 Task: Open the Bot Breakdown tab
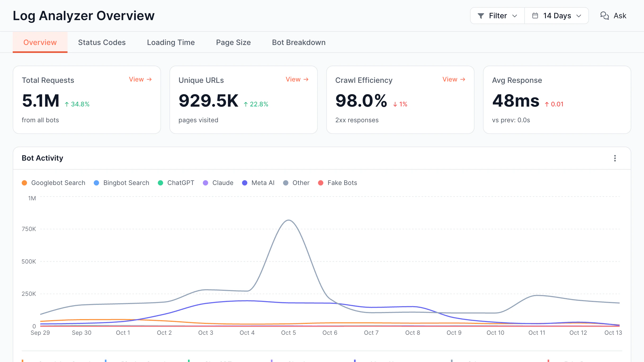[299, 42]
